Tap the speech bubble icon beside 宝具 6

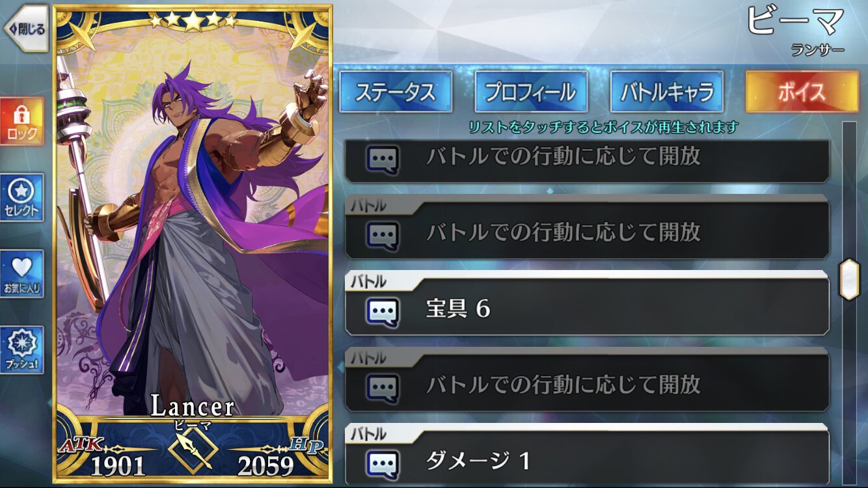(383, 311)
